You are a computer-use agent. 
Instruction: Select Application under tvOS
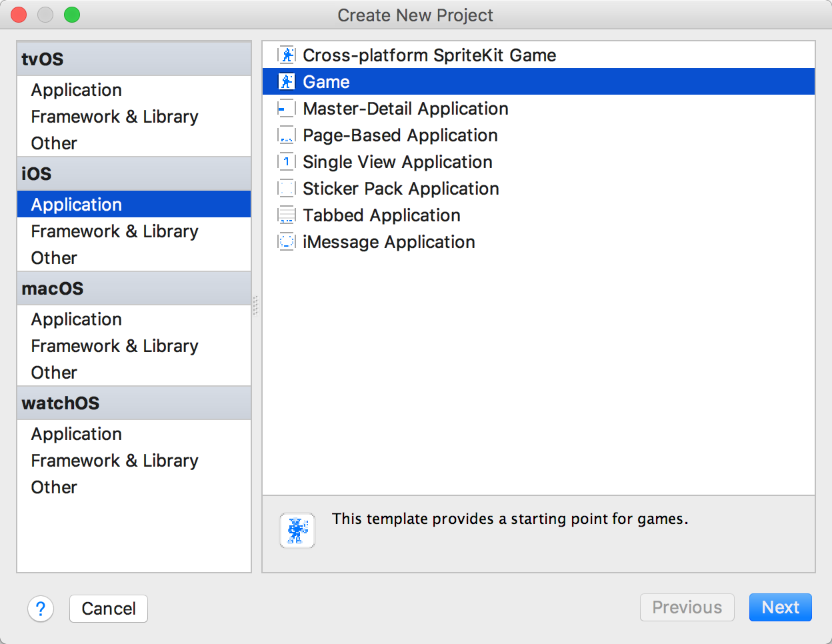pos(134,89)
